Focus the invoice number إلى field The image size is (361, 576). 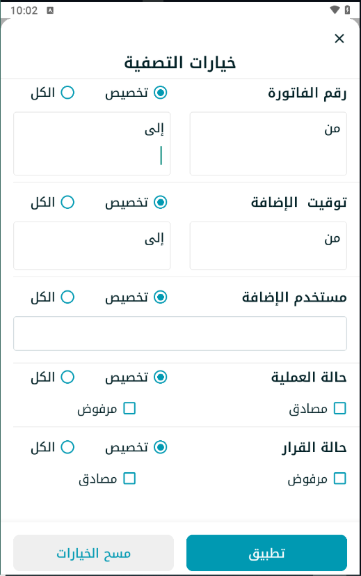pos(92,144)
